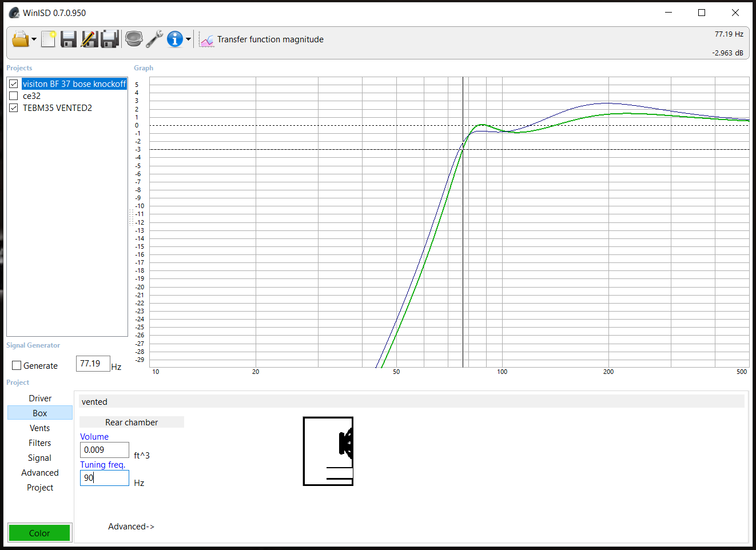
Task: Click the Tuning freq. link label
Action: [x=102, y=465]
